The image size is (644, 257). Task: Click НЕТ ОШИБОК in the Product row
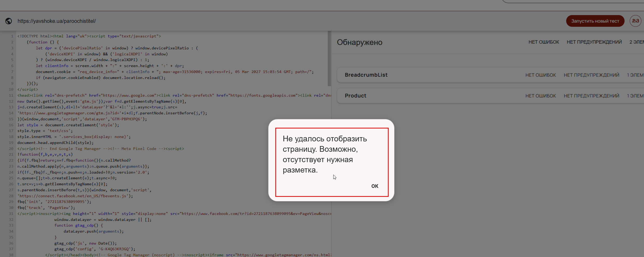pyautogui.click(x=541, y=96)
